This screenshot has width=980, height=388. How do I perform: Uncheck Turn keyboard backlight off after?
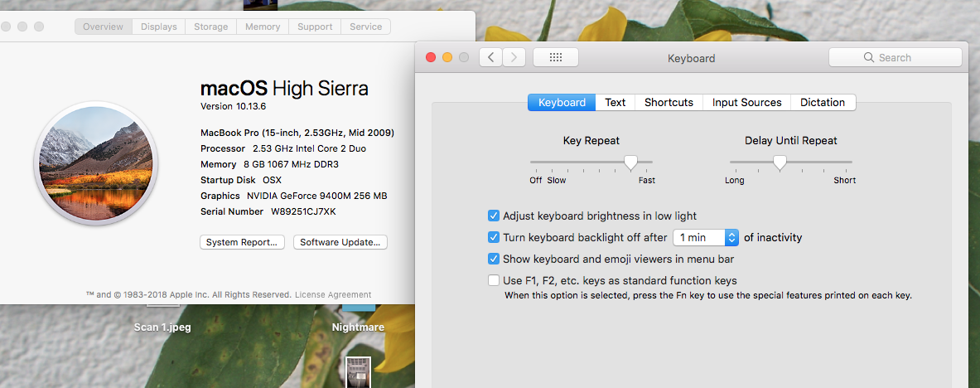pos(494,237)
